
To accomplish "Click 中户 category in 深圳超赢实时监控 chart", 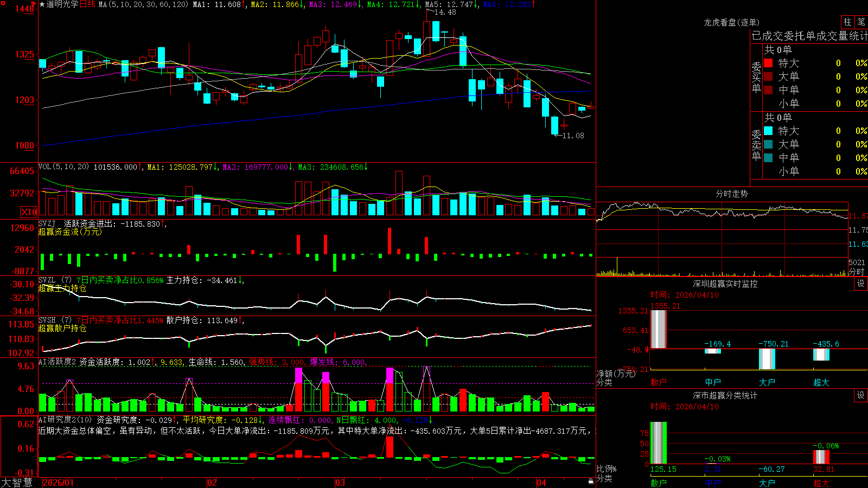I will click(713, 382).
